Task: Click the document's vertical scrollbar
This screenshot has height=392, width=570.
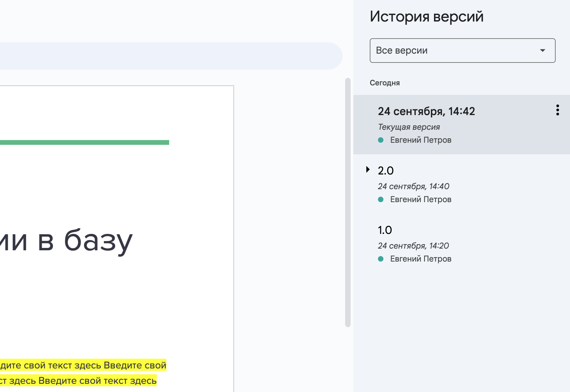Action: 348,202
